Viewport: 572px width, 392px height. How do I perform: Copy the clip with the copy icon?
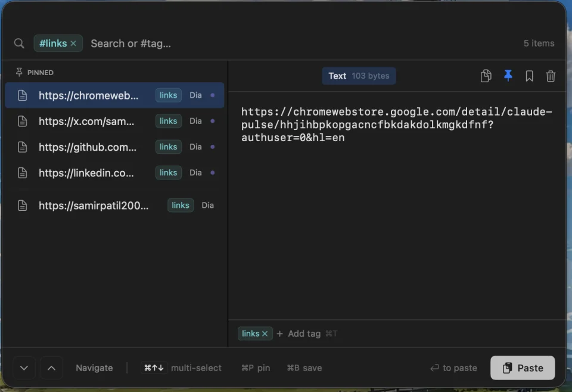[x=486, y=76]
